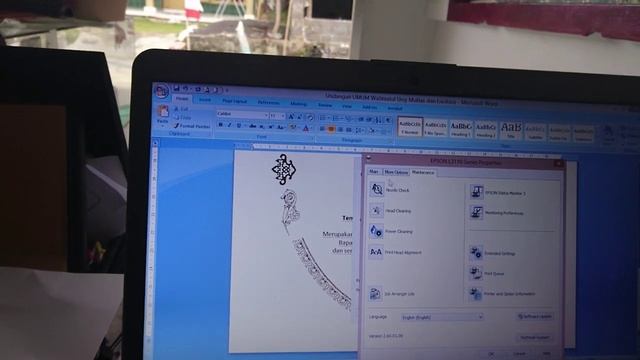640x360 pixels.
Task: Save document from Quick Access Toolbar
Action: (176, 88)
